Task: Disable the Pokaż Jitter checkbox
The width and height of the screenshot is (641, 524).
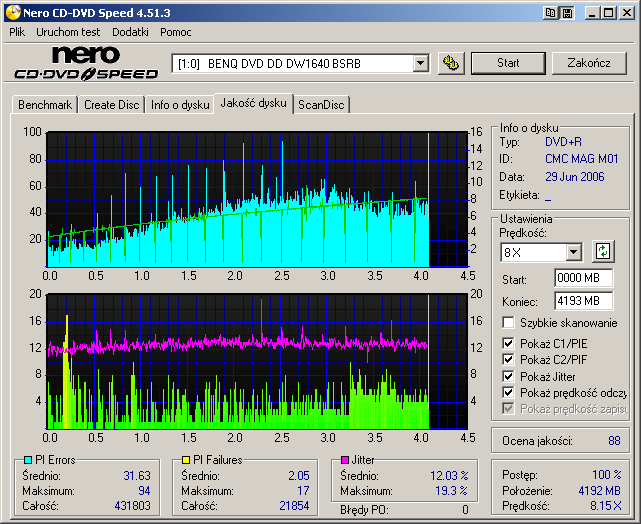Action: click(x=508, y=376)
